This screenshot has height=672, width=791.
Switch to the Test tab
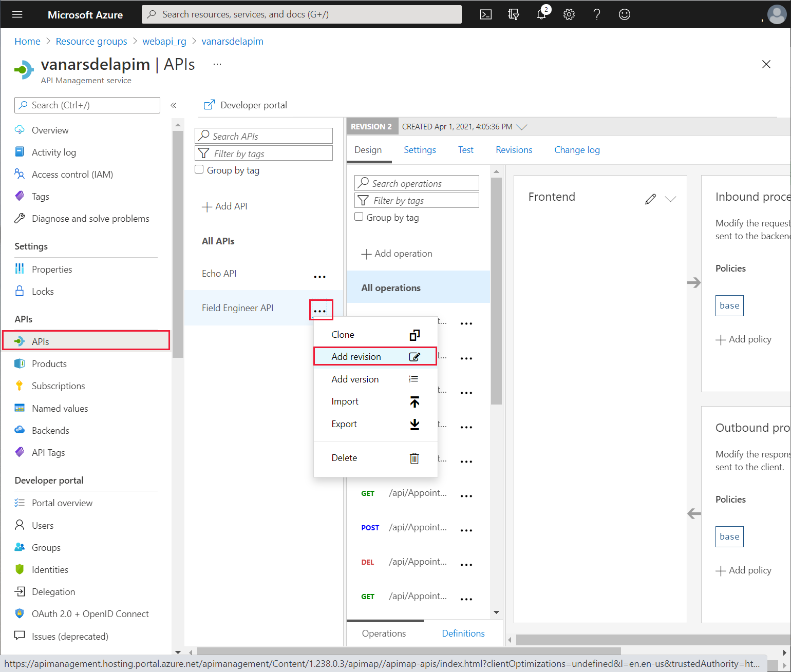(466, 150)
